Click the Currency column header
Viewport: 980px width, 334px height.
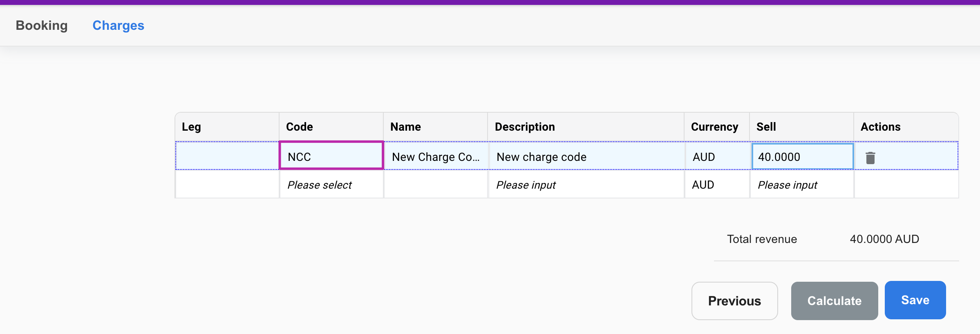coord(717,127)
